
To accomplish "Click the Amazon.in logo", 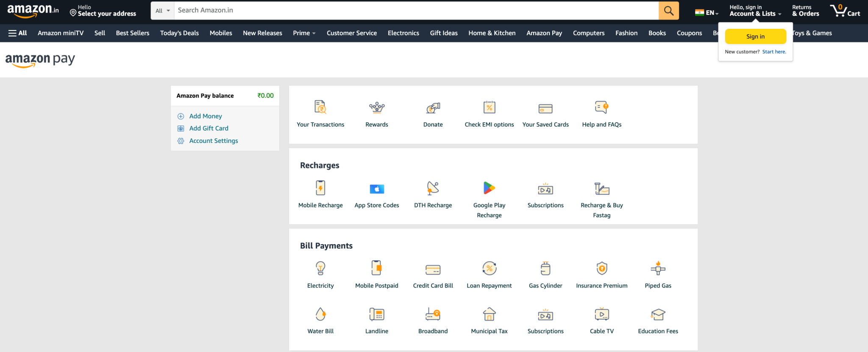I will [x=33, y=11].
